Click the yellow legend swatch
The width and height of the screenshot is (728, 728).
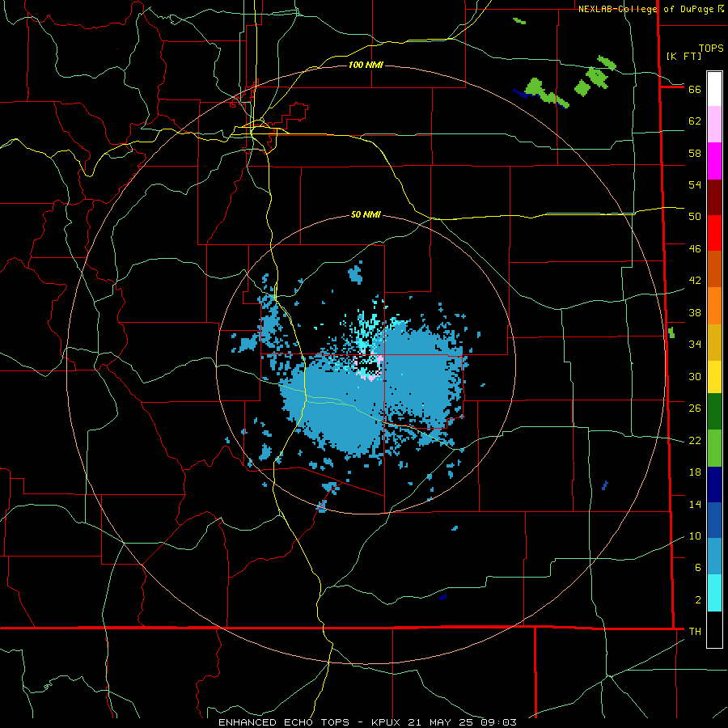pos(714,376)
